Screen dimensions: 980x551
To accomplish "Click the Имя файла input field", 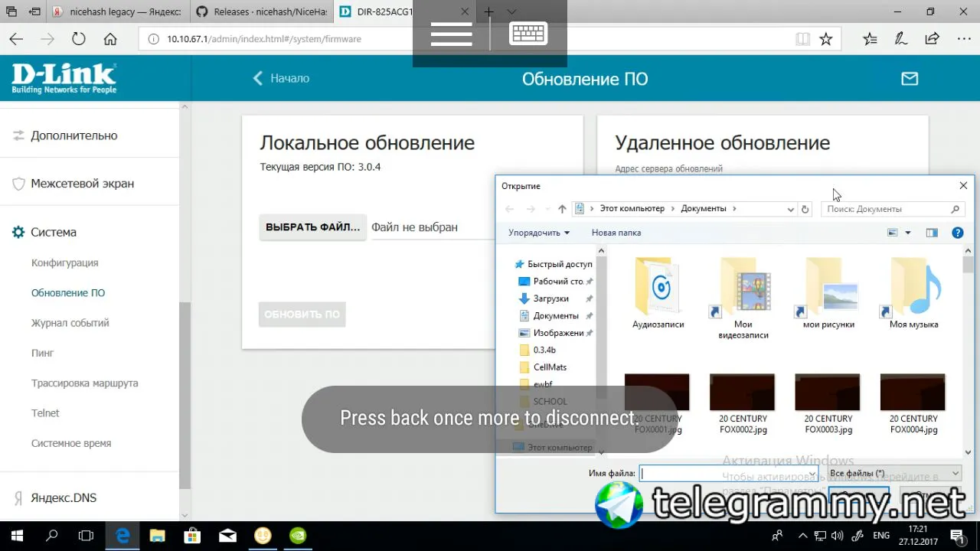I will click(x=730, y=474).
